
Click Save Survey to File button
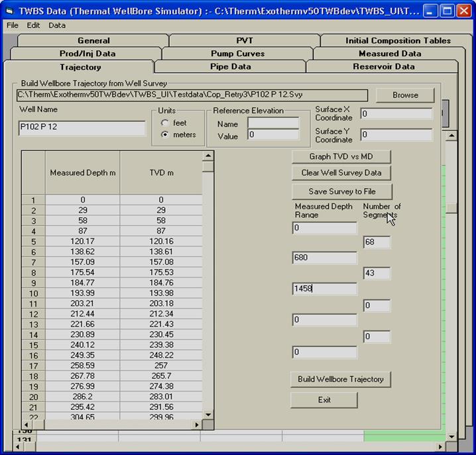point(342,191)
